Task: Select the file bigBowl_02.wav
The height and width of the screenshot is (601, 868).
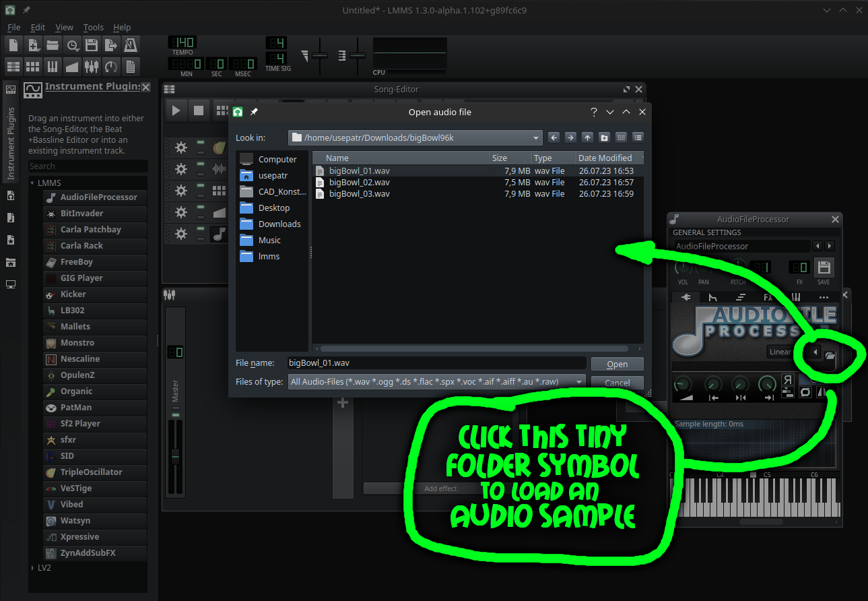Action: click(360, 182)
